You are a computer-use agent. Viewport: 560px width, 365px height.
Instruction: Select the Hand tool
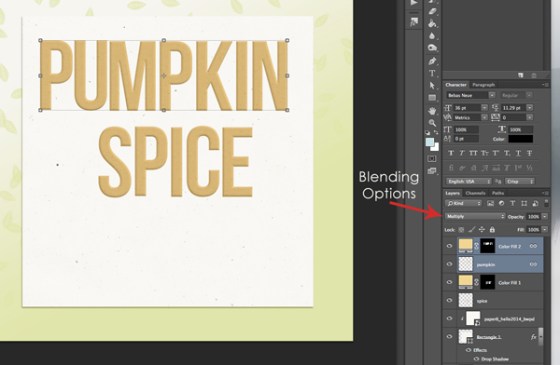pos(432,111)
